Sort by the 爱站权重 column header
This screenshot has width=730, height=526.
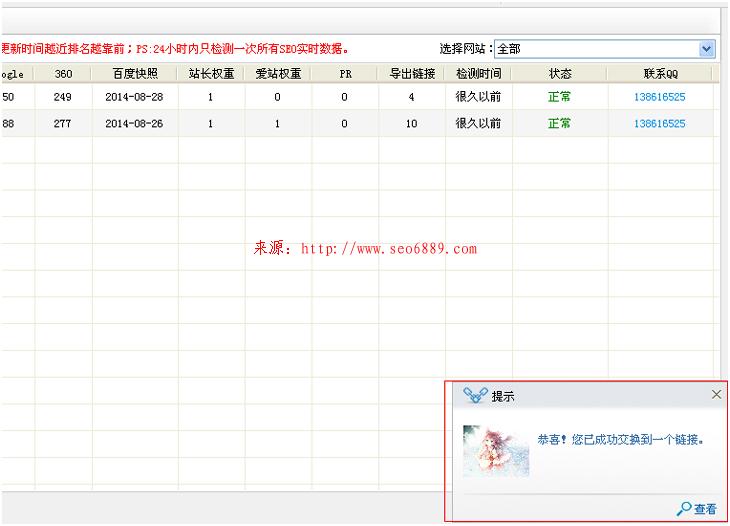point(277,73)
